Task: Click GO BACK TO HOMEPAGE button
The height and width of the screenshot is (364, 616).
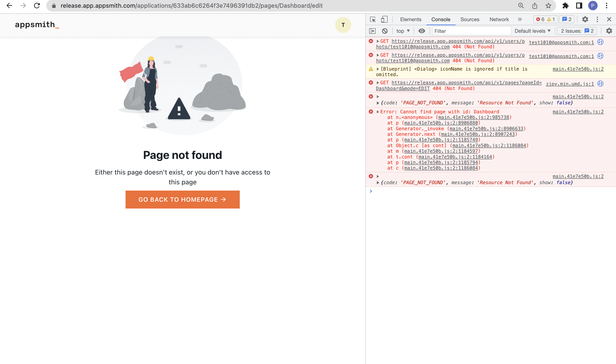Action: point(182,199)
